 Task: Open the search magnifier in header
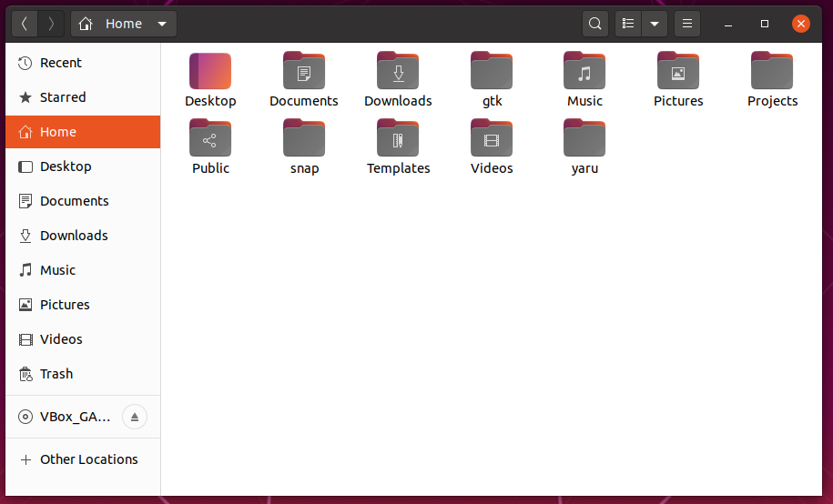click(x=595, y=24)
